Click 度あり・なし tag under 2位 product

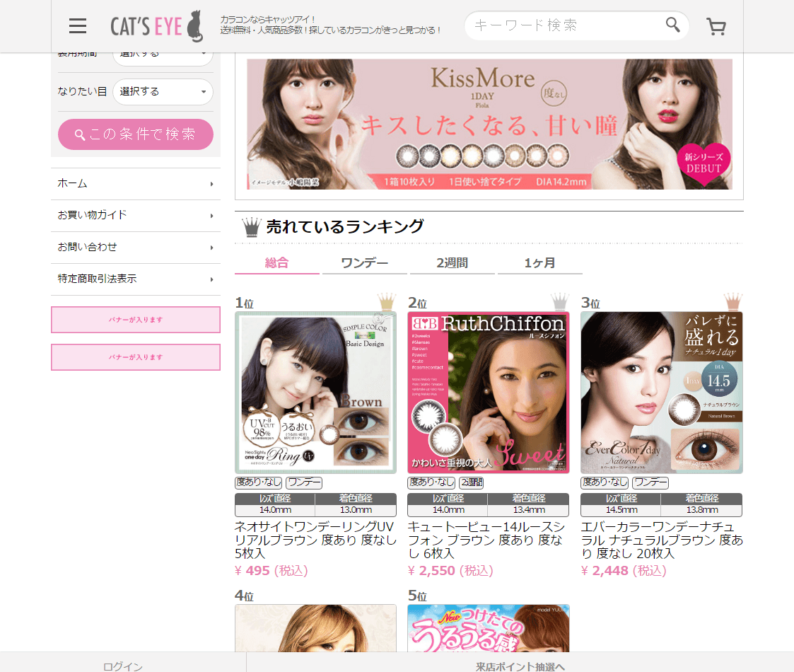[x=431, y=482]
